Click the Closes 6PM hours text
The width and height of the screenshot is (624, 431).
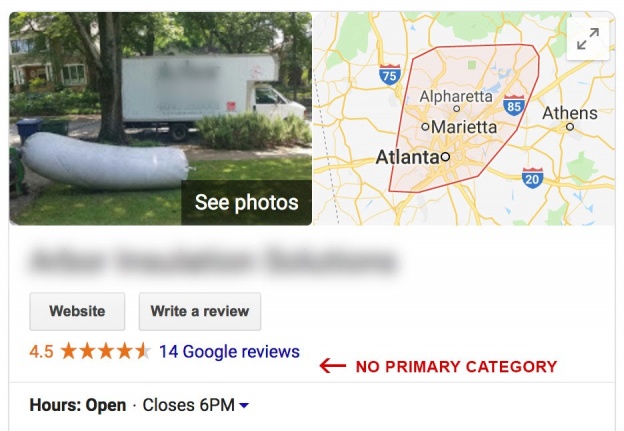[189, 406]
